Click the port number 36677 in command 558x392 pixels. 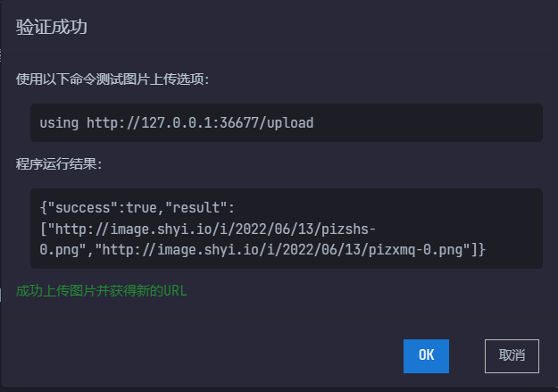(x=239, y=123)
